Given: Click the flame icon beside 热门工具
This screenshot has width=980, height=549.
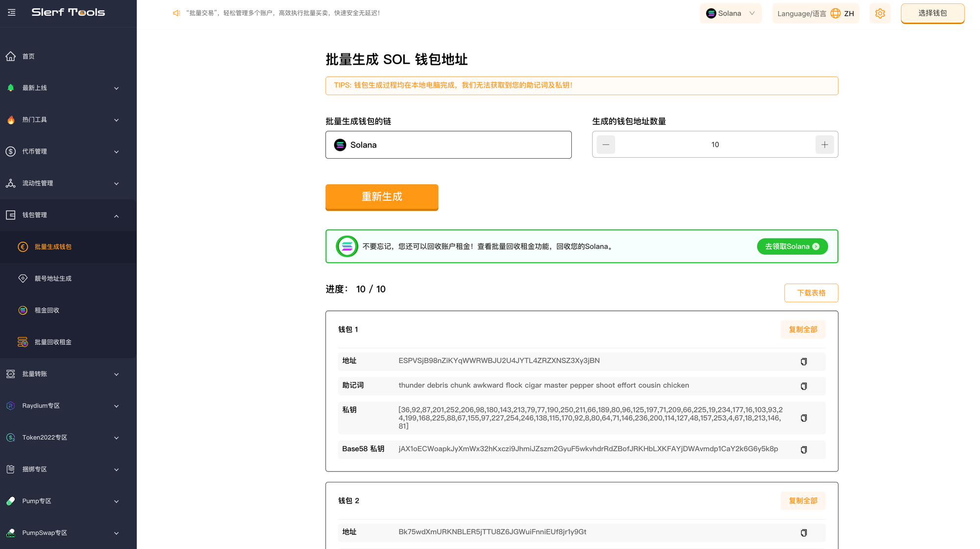Looking at the screenshot, I should click(11, 120).
